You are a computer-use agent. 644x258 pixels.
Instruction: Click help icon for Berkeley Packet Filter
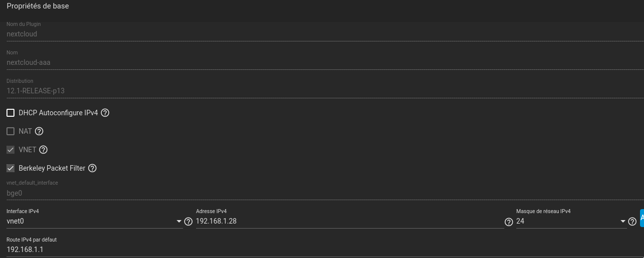pos(92,168)
